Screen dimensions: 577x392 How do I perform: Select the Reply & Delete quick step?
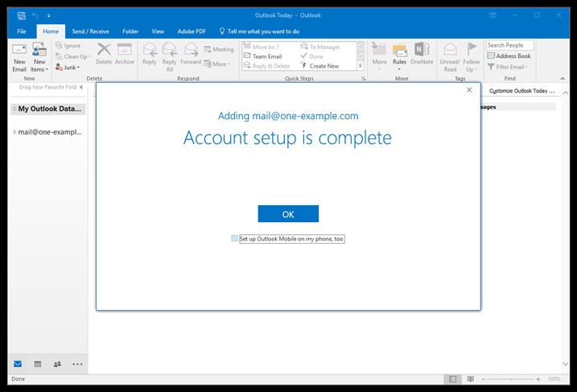267,66
